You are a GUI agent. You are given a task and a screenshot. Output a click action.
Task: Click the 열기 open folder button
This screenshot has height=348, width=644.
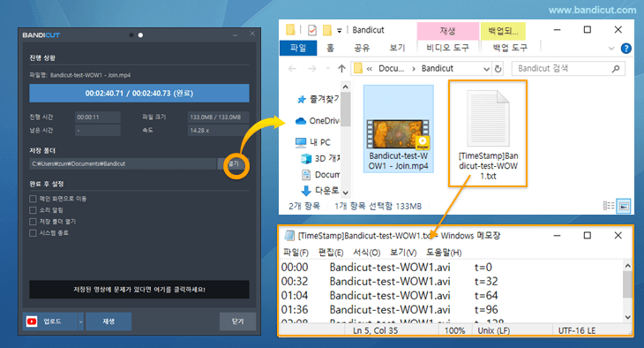[x=234, y=163]
